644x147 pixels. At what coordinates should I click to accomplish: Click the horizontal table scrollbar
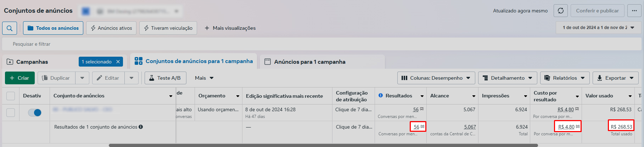(x=323, y=145)
